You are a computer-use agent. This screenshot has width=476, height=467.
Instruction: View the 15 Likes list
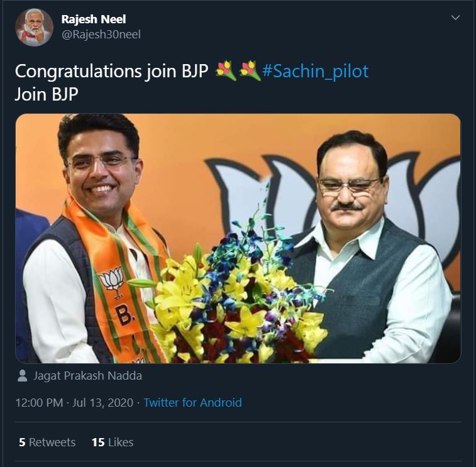coord(113,442)
